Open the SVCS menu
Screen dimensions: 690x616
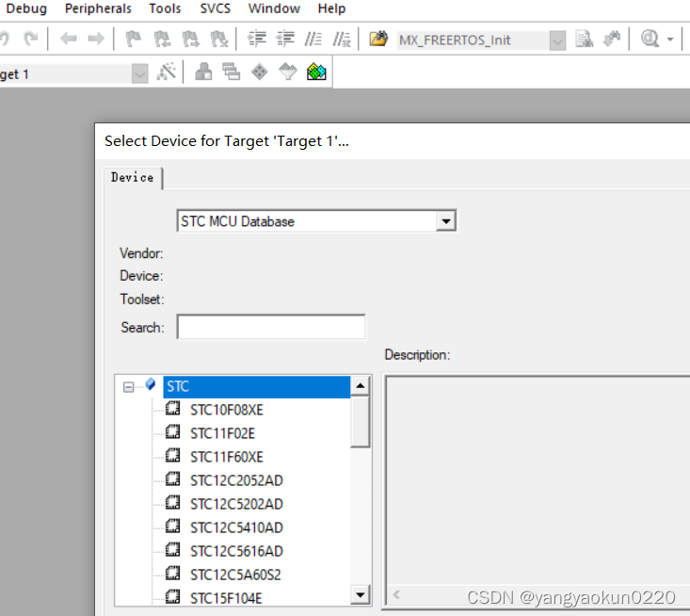tap(216, 8)
